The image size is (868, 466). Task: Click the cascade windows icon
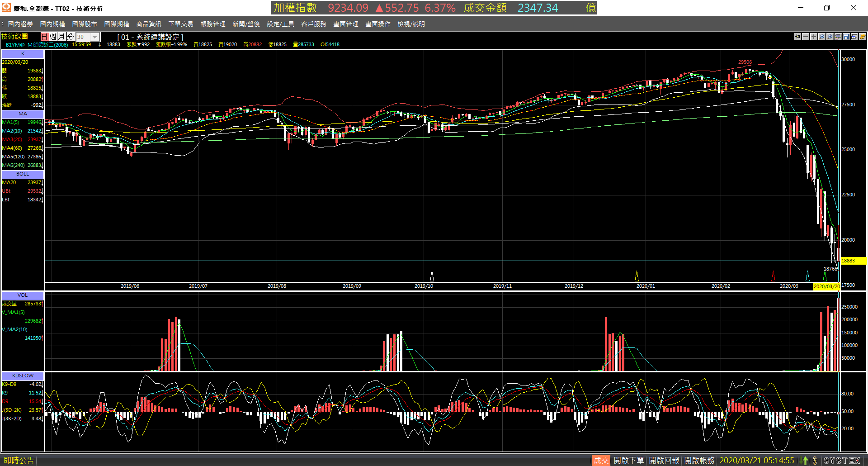[x=854, y=37]
